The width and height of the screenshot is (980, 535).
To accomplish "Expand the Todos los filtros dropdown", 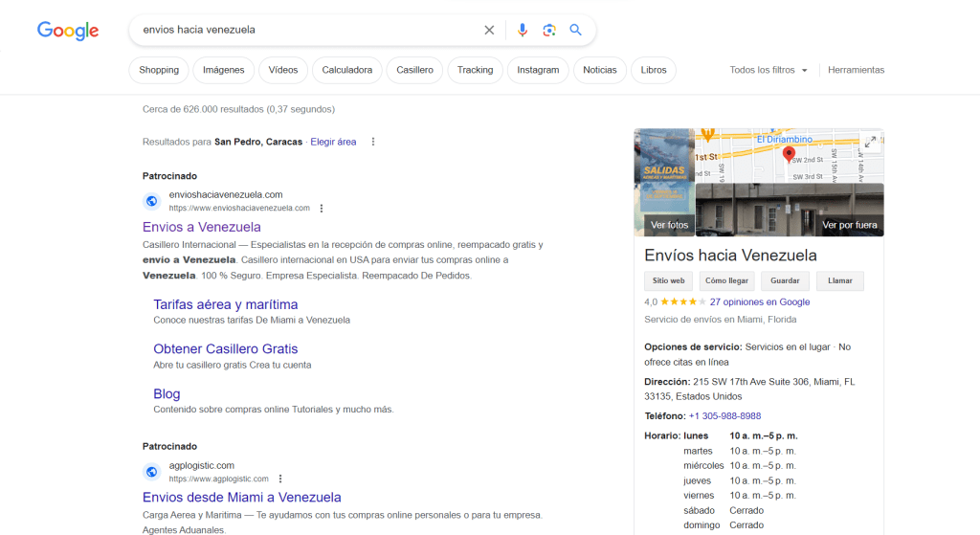I will coord(768,70).
